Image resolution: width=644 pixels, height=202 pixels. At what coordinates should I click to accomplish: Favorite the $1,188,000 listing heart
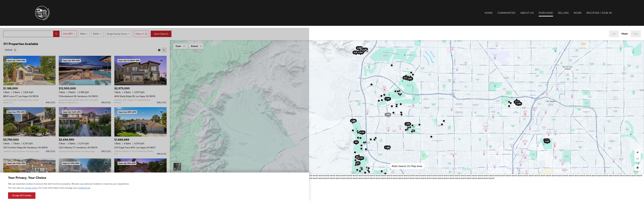51,61
